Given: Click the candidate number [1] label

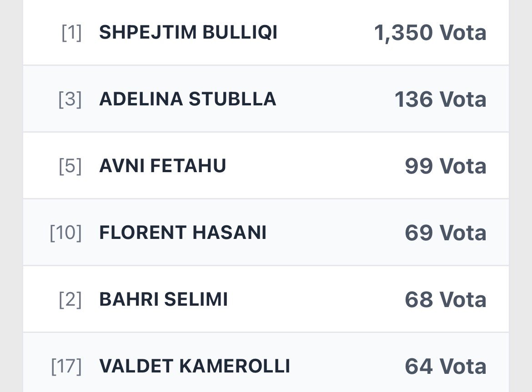Looking at the screenshot, I should (x=71, y=33).
